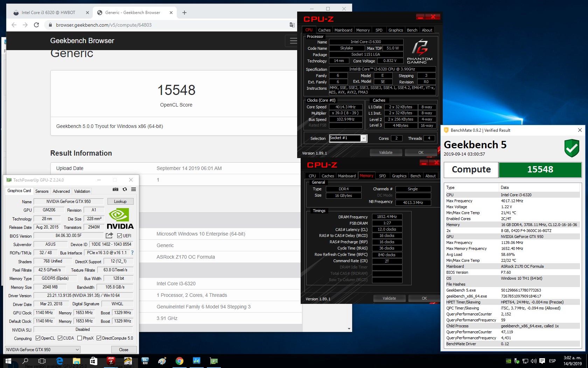
Task: Close the Intel Core i3 6320 HWBOT tab
Action: pyautogui.click(x=87, y=13)
